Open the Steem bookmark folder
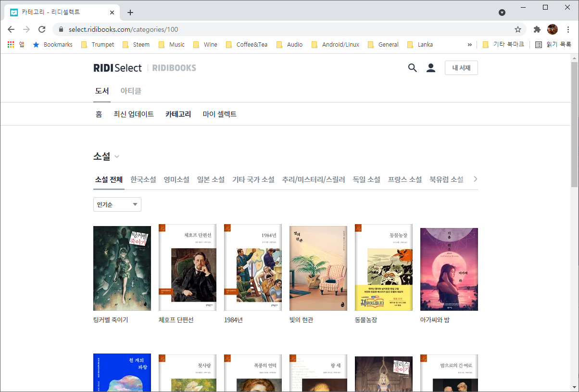579x392 pixels. (x=136, y=45)
